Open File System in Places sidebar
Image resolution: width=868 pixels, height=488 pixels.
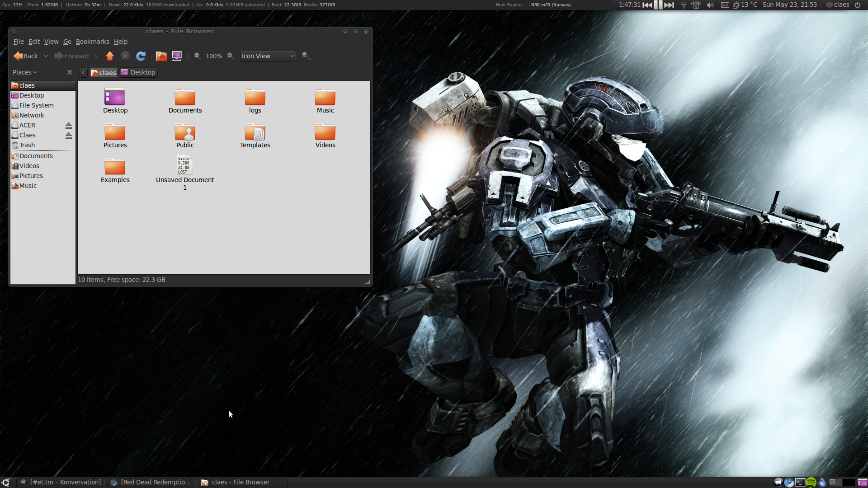pos(42,105)
